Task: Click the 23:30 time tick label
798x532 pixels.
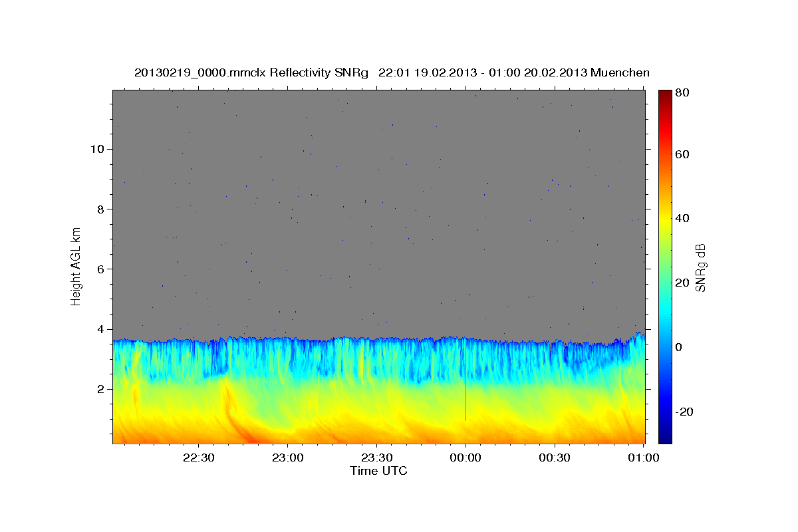Action: tap(376, 458)
